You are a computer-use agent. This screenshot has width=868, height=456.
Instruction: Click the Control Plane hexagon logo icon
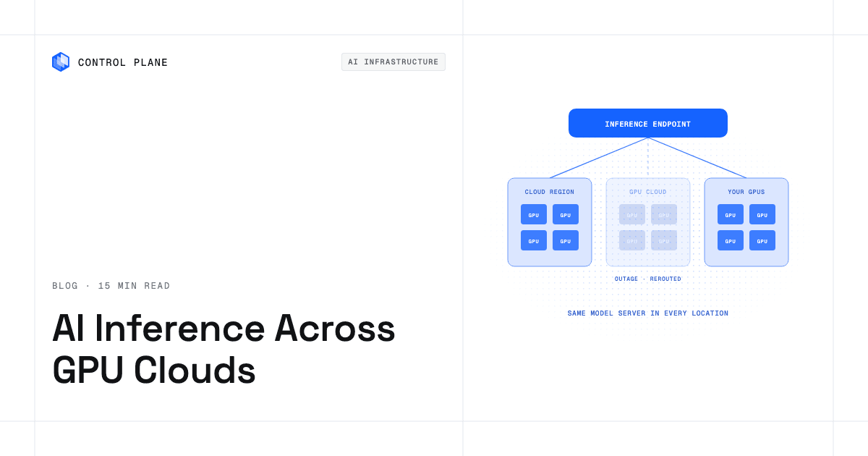click(x=61, y=62)
